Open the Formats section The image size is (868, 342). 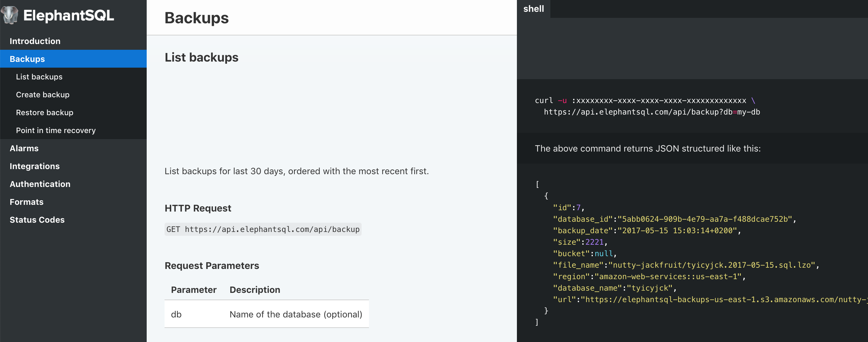point(26,202)
